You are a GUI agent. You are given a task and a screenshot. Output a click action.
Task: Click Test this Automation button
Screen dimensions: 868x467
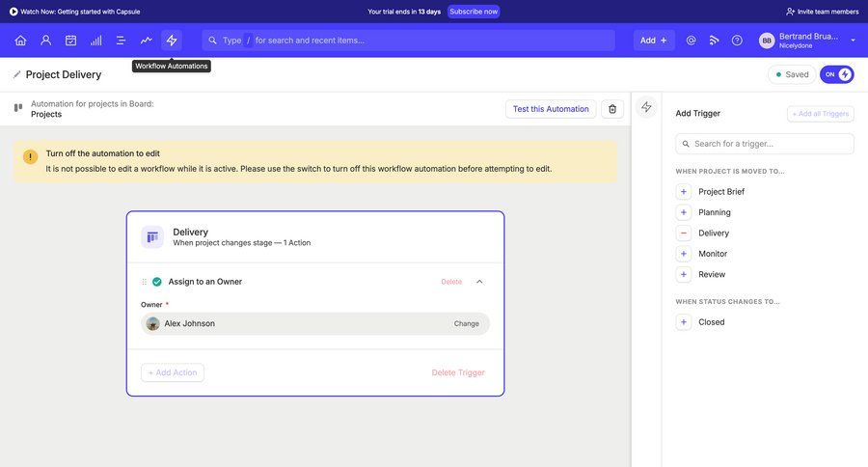click(550, 109)
